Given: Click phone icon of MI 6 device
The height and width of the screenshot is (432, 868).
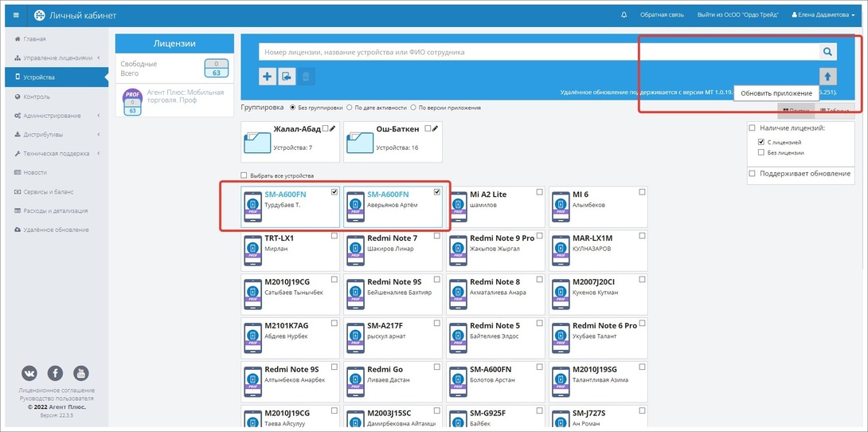Looking at the screenshot, I should pos(561,207).
